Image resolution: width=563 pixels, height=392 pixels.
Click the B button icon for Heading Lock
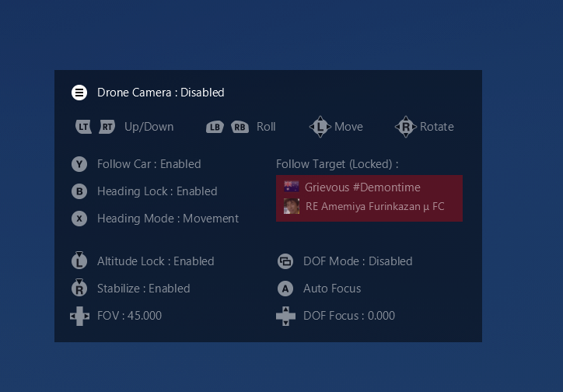click(x=79, y=191)
